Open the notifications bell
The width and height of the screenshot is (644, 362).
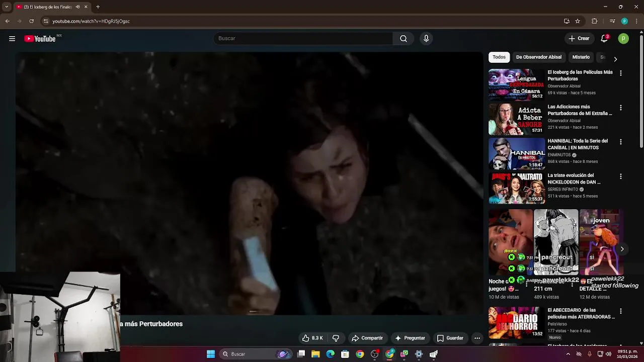pos(604,39)
